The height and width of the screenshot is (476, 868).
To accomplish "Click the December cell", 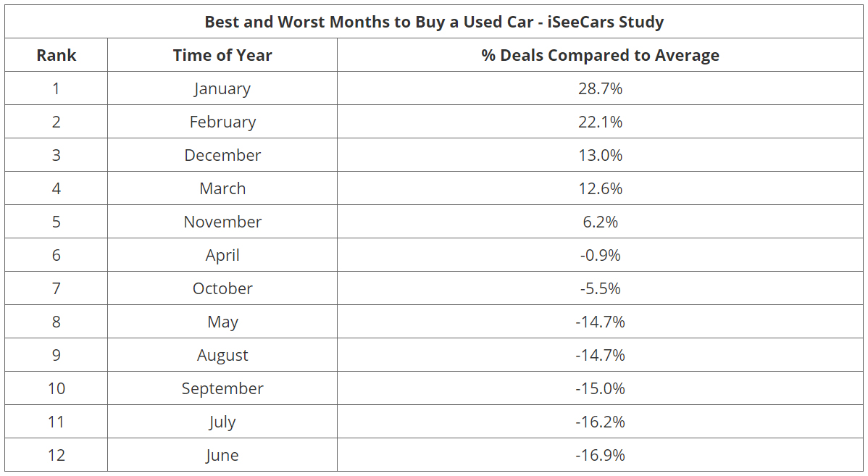I will coord(222,155).
